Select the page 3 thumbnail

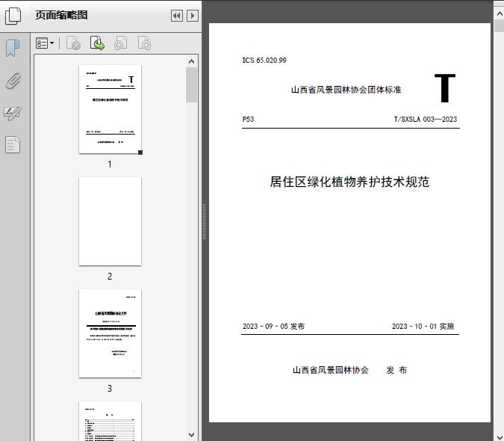(110, 333)
